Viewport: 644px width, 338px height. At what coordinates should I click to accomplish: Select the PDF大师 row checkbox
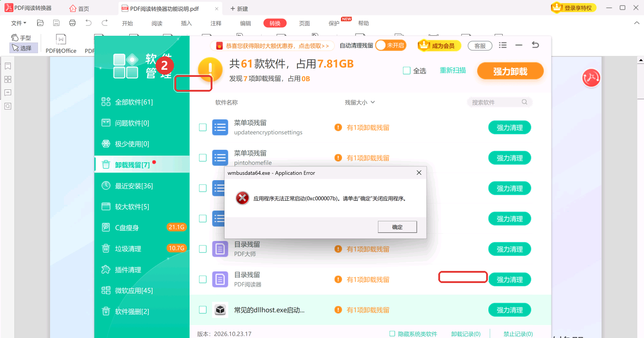(203, 249)
